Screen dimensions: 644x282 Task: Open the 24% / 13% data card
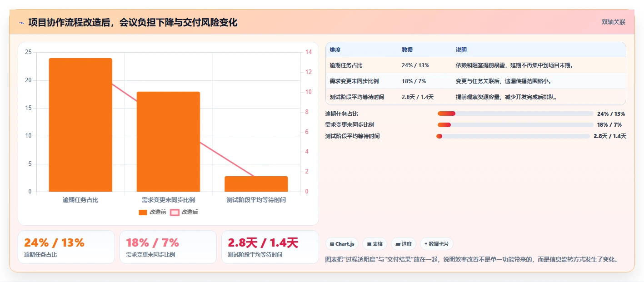(66, 247)
